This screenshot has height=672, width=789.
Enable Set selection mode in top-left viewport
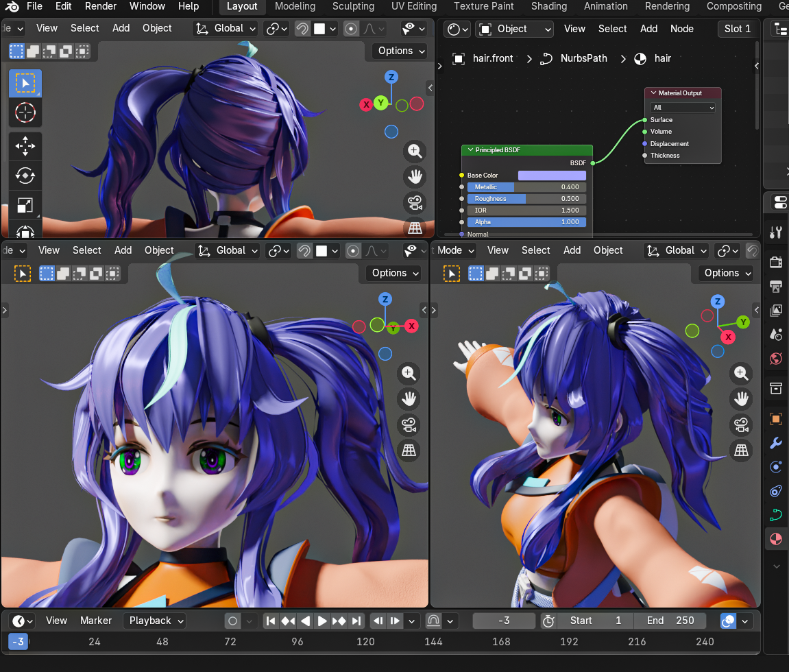[16, 51]
